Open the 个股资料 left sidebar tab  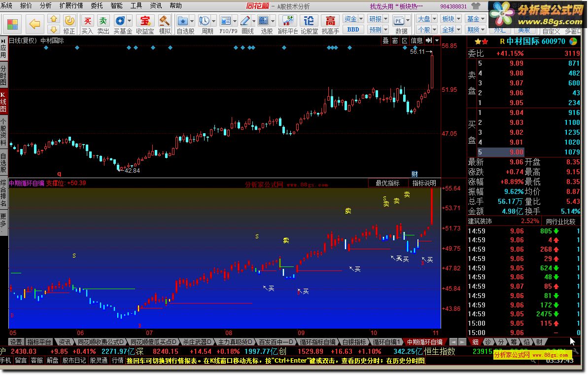tap(3, 132)
